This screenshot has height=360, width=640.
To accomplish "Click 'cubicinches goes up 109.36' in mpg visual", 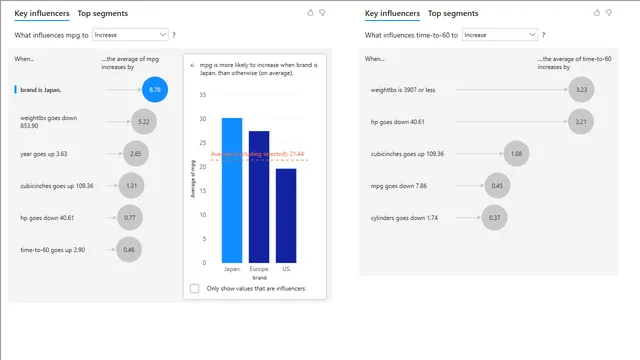I will pyautogui.click(x=57, y=186).
